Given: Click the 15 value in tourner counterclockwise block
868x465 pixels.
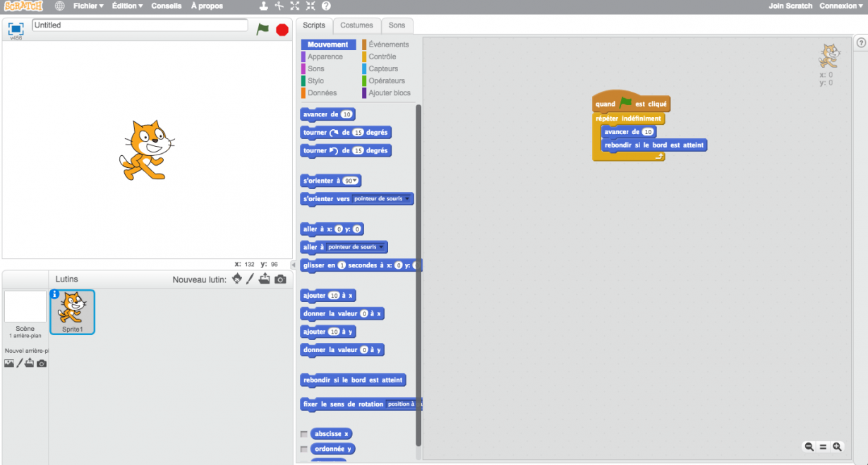Looking at the screenshot, I should (358, 150).
